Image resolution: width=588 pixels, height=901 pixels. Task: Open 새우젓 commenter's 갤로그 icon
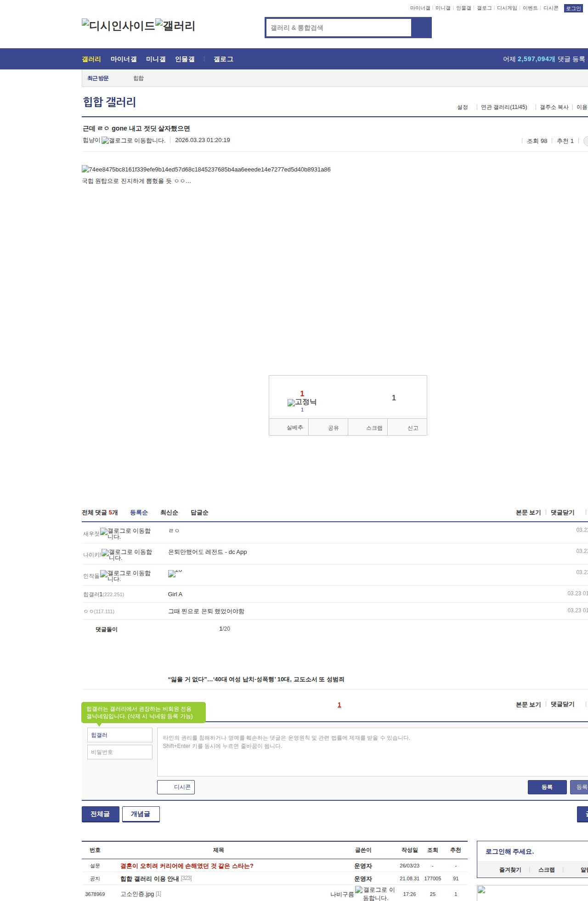pyautogui.click(x=125, y=534)
